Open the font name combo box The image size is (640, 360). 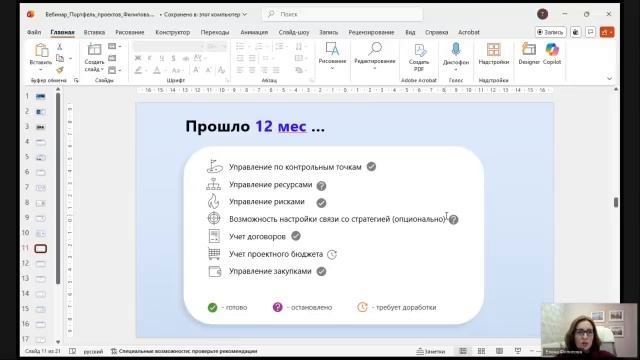tap(168, 47)
